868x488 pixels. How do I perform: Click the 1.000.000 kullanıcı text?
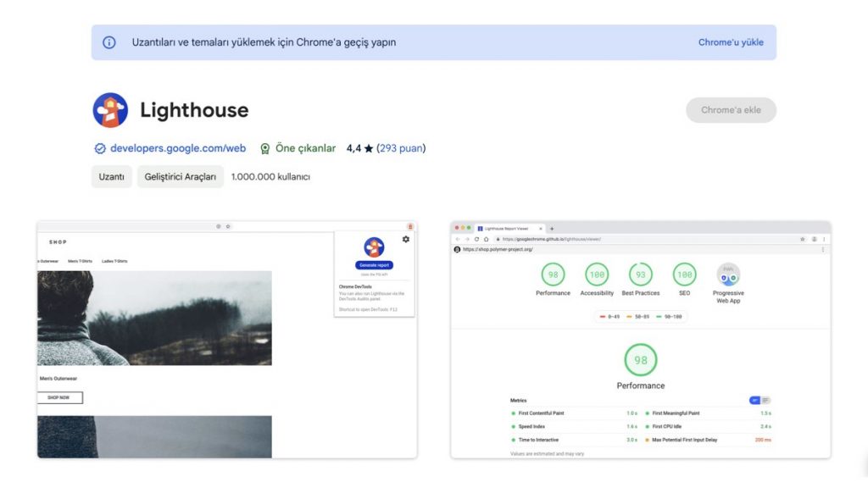270,177
